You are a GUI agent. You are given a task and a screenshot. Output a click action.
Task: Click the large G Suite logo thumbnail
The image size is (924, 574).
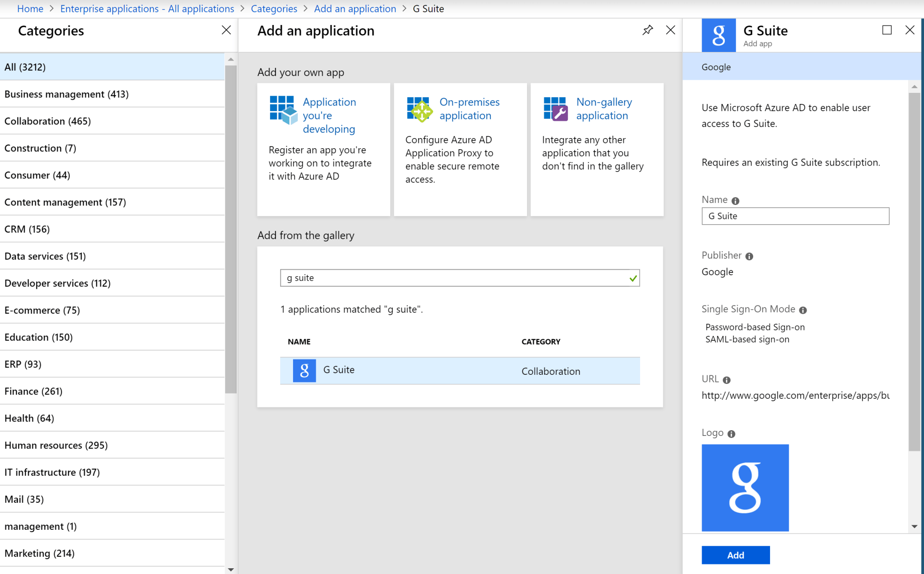745,487
